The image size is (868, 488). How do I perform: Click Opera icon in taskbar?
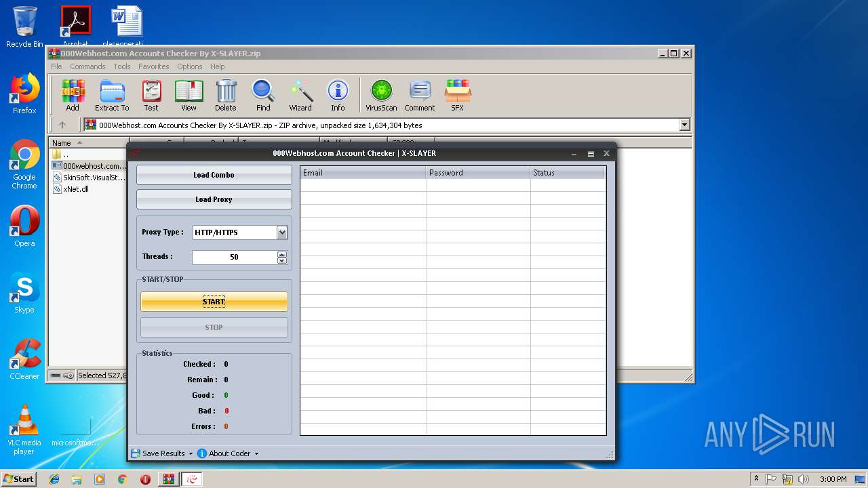[145, 479]
